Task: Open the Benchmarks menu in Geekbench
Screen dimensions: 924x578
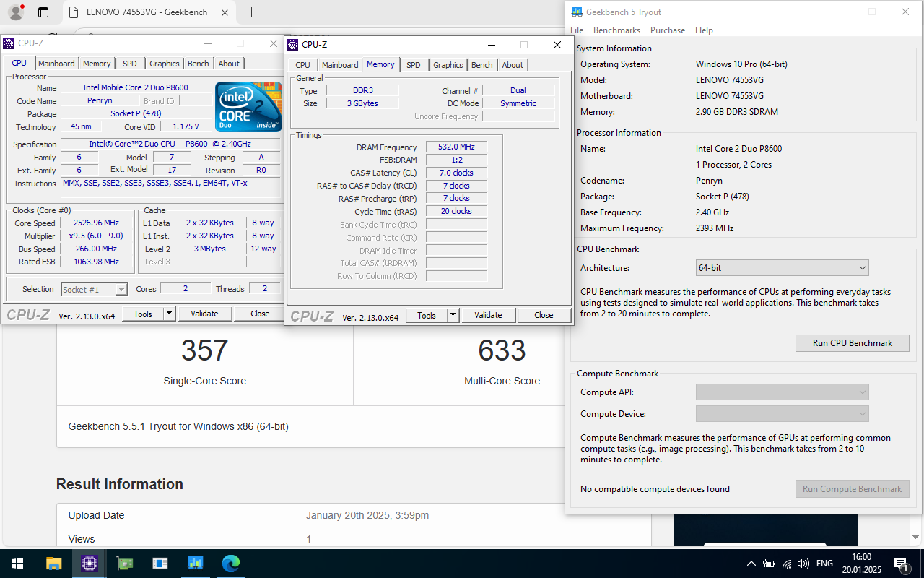Action: click(616, 30)
